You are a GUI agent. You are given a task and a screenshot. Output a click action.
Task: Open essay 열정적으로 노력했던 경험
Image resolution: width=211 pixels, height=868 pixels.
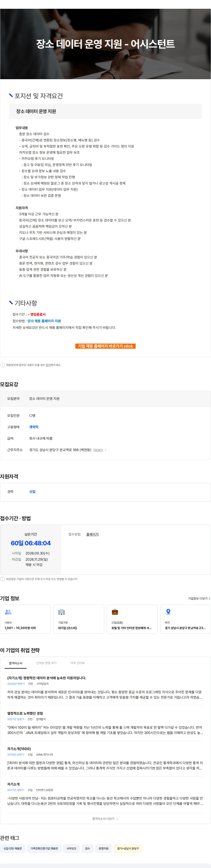pos(25,713)
